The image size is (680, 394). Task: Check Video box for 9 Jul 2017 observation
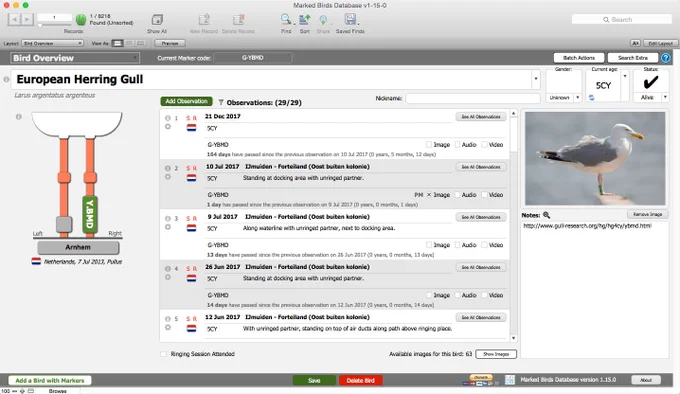[484, 245]
